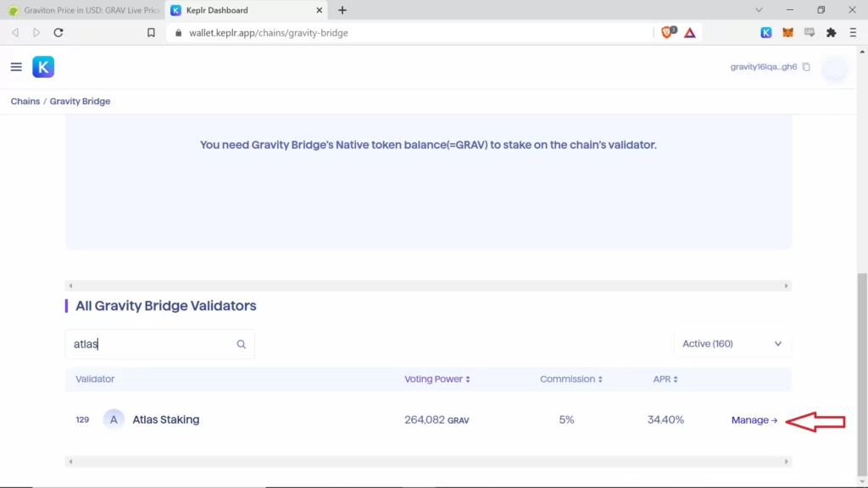The width and height of the screenshot is (868, 488).
Task: Open Brave Shields lion icon
Action: 668,33
